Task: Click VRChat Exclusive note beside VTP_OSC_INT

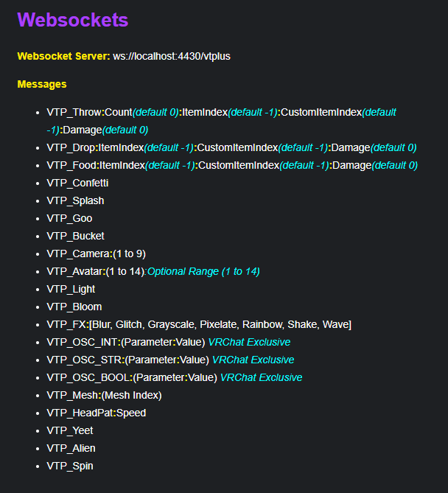Action: point(249,342)
